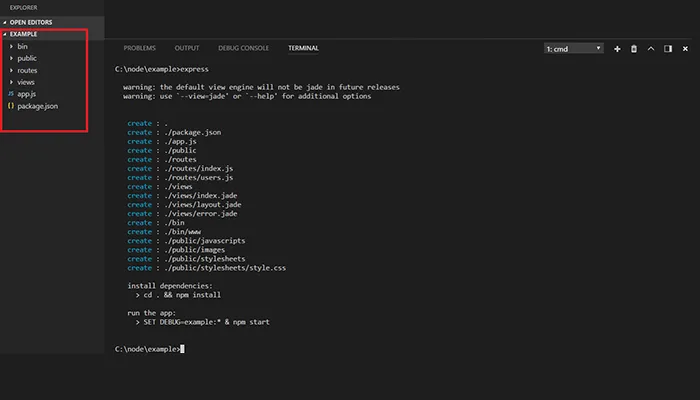Image resolution: width=700 pixels, height=400 pixels.
Task: Switch to the Output tab
Action: click(x=187, y=48)
